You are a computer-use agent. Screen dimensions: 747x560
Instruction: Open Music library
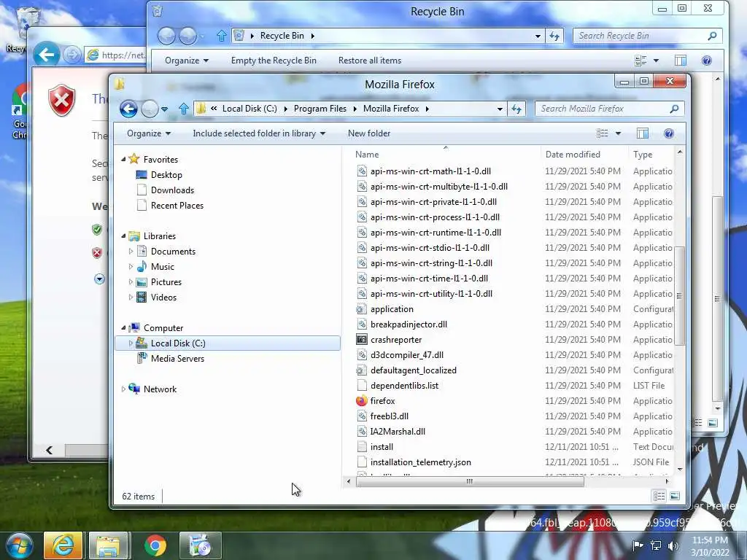click(x=163, y=267)
